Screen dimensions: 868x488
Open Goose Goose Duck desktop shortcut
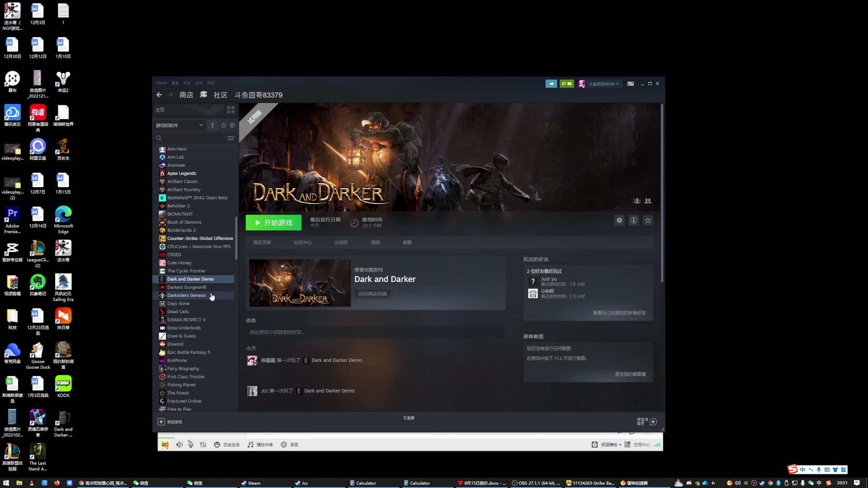pos(38,356)
